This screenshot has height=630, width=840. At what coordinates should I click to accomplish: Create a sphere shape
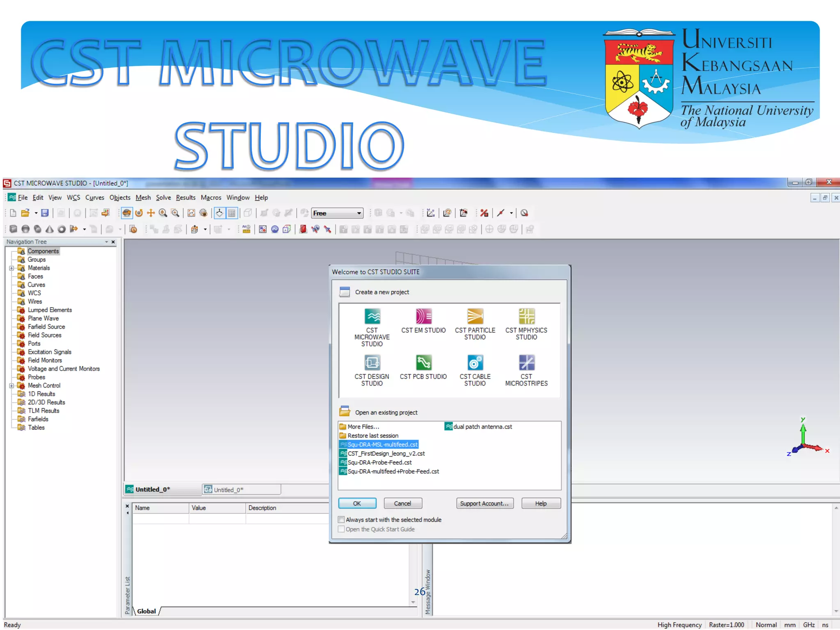click(25, 229)
